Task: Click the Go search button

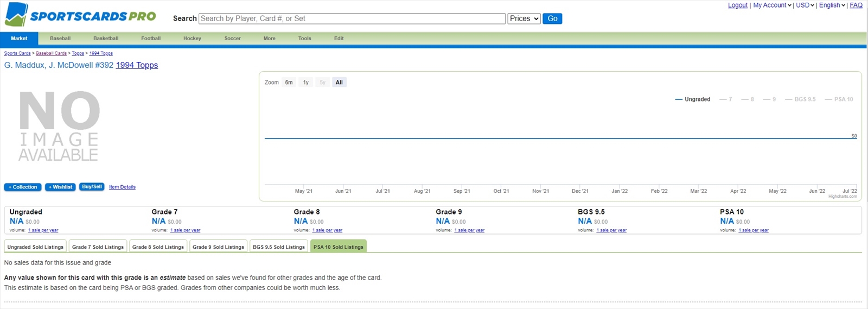Action: tap(552, 18)
